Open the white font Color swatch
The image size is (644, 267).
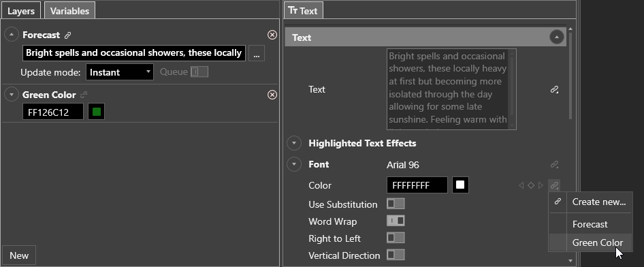point(460,185)
